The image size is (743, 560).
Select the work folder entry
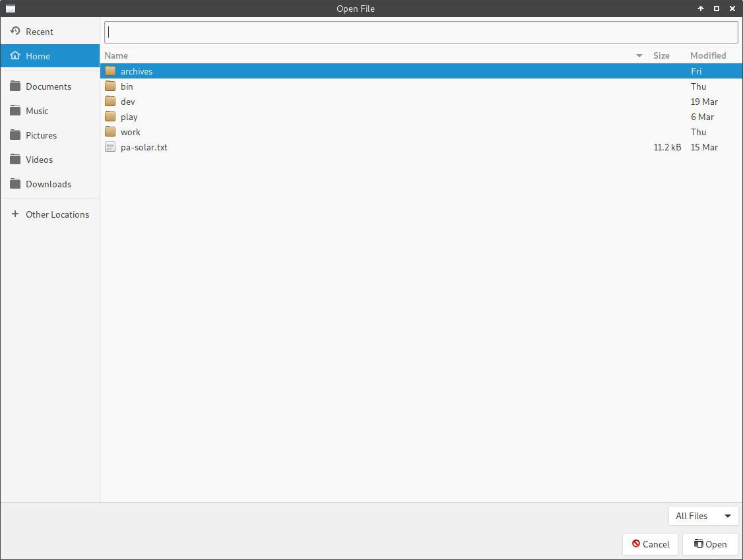(130, 132)
